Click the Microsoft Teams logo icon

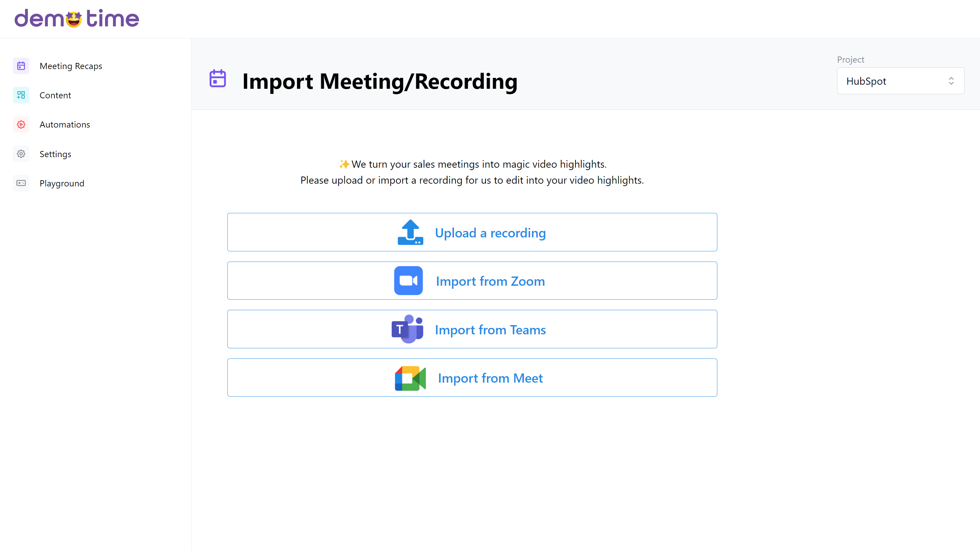(x=407, y=329)
